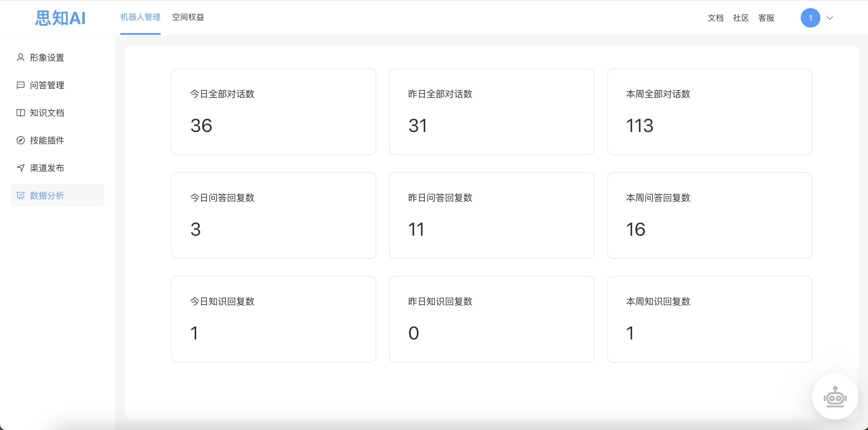The width and height of the screenshot is (868, 430).
Task: Click the 技能插件 compass icon
Action: (x=21, y=140)
